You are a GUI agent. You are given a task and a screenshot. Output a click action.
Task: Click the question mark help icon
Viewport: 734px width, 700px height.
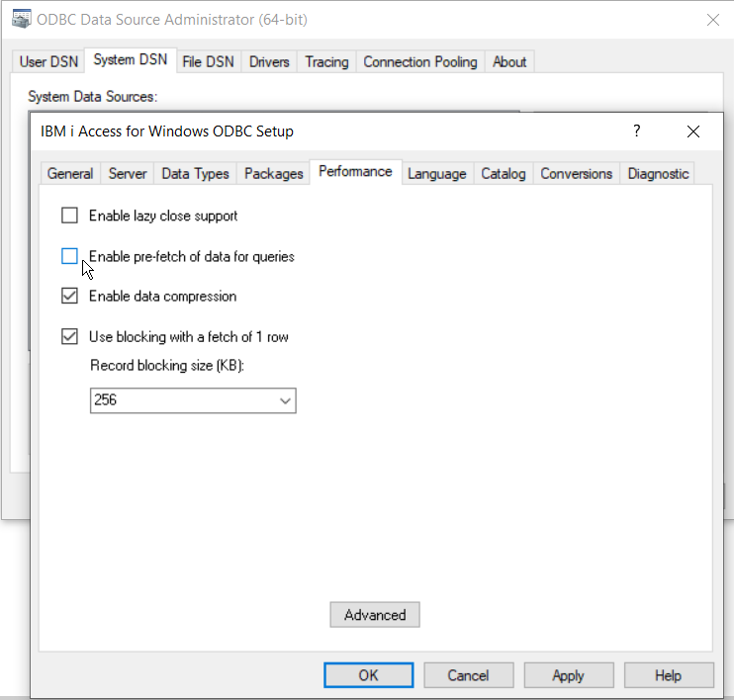637,131
